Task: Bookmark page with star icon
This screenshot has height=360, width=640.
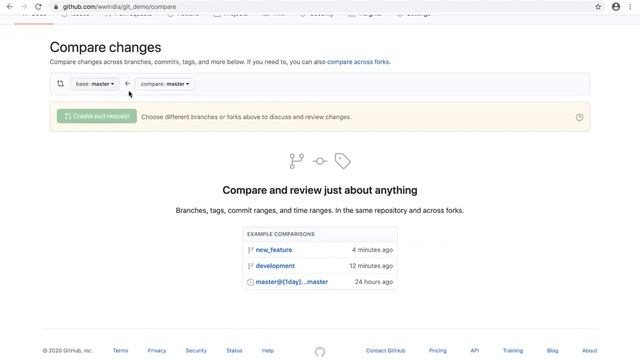Action: tap(598, 7)
